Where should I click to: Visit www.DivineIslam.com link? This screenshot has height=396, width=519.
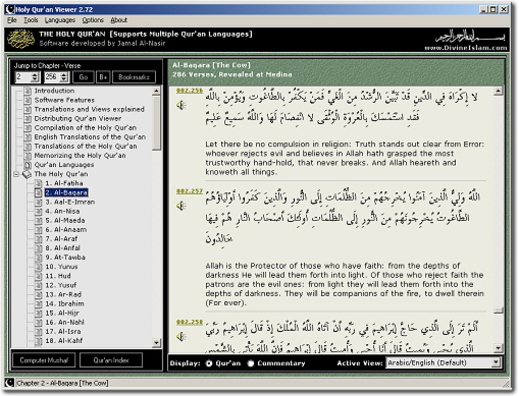click(x=466, y=48)
